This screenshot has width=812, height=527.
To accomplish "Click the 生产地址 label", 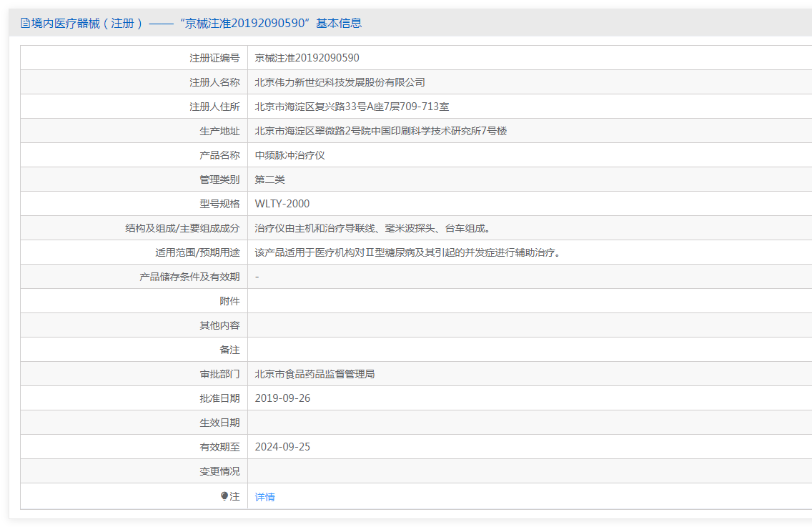I will pos(219,131).
